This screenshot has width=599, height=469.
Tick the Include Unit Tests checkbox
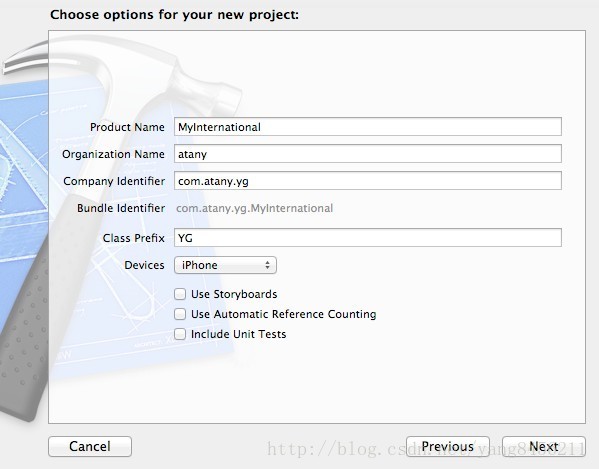coord(180,334)
